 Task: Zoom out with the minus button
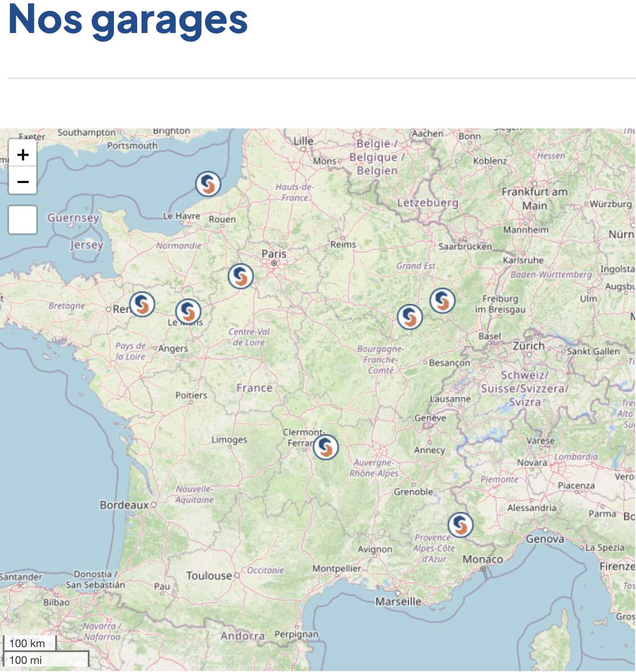[23, 181]
